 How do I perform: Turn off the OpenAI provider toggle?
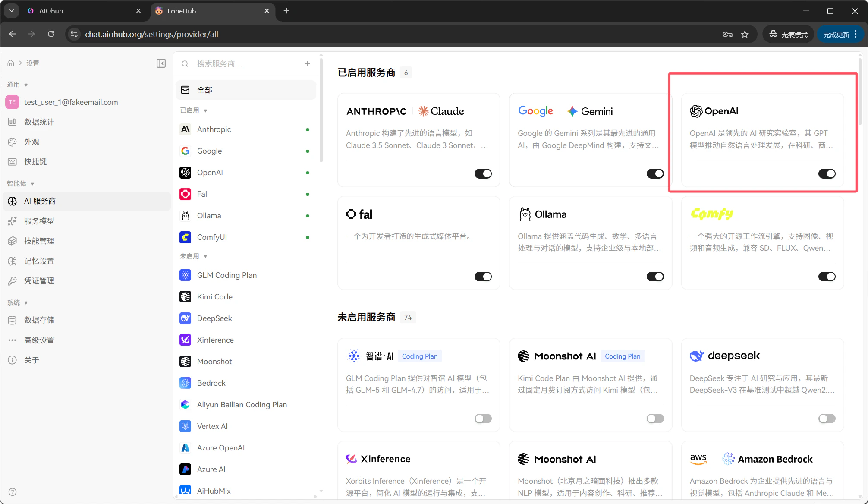pos(827,173)
